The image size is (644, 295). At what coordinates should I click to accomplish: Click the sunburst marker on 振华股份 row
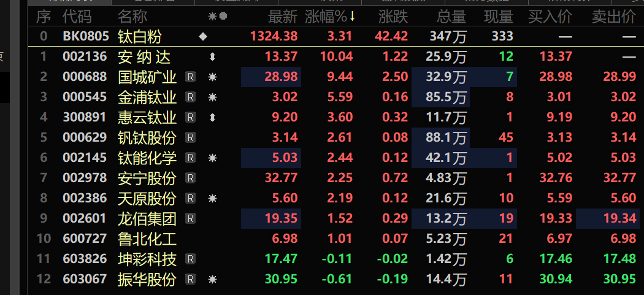click(x=213, y=280)
